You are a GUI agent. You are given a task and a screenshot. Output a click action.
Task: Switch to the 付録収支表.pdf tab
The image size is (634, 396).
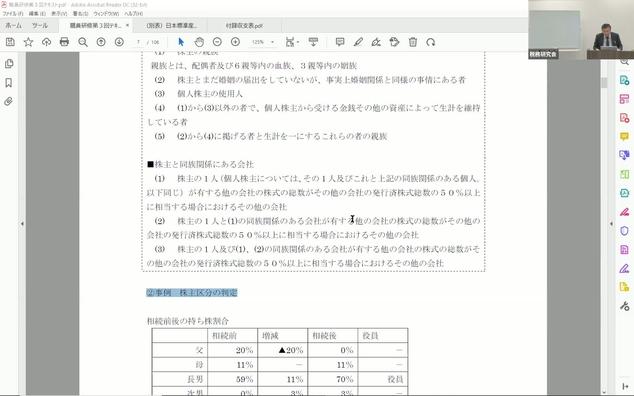[244, 25]
